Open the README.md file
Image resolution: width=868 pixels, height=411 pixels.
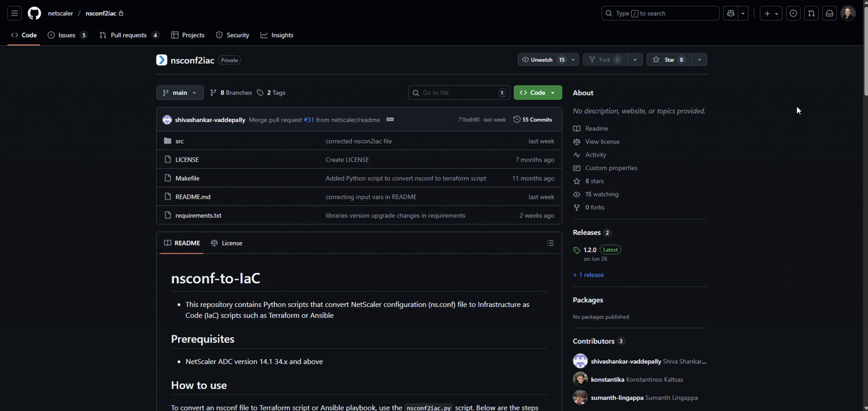193,197
